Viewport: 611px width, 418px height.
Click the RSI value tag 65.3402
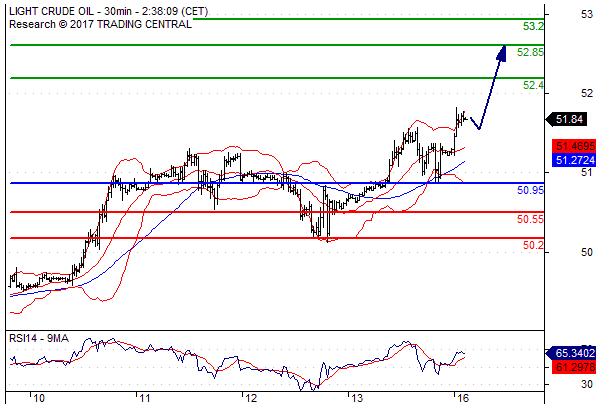tap(571, 353)
